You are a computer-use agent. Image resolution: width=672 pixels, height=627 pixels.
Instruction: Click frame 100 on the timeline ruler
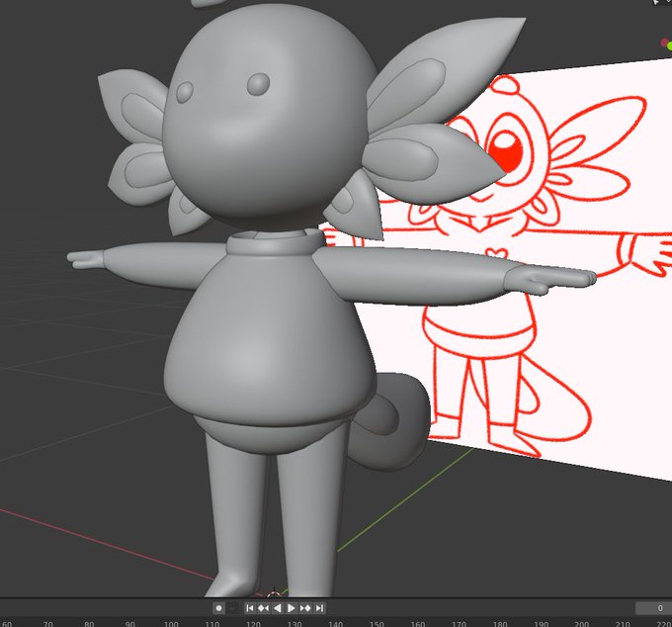171,624
